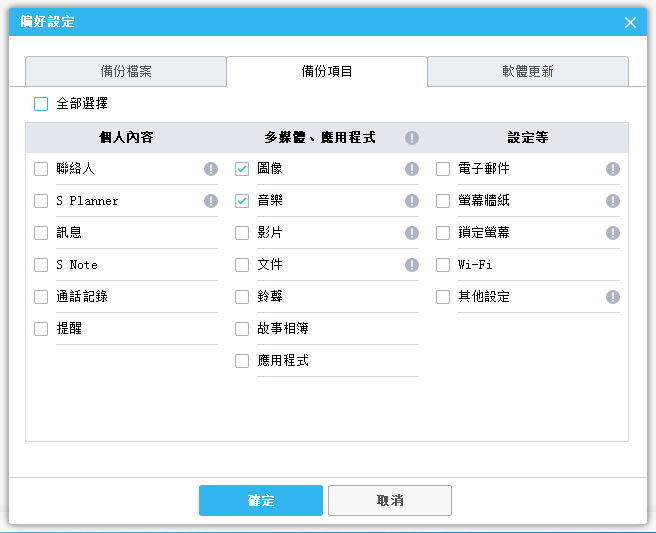
Task: Click info icon in 多媒體、應用程式 header
Action: pos(412,138)
